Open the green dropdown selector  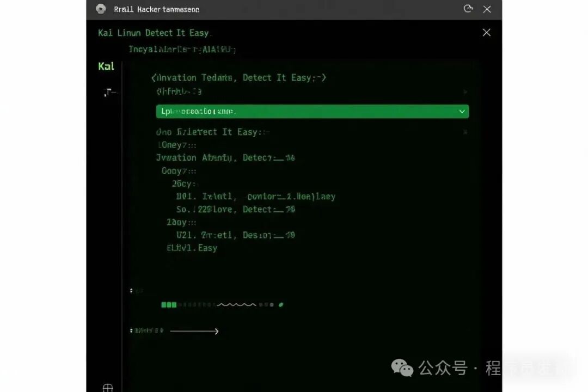[x=312, y=111]
